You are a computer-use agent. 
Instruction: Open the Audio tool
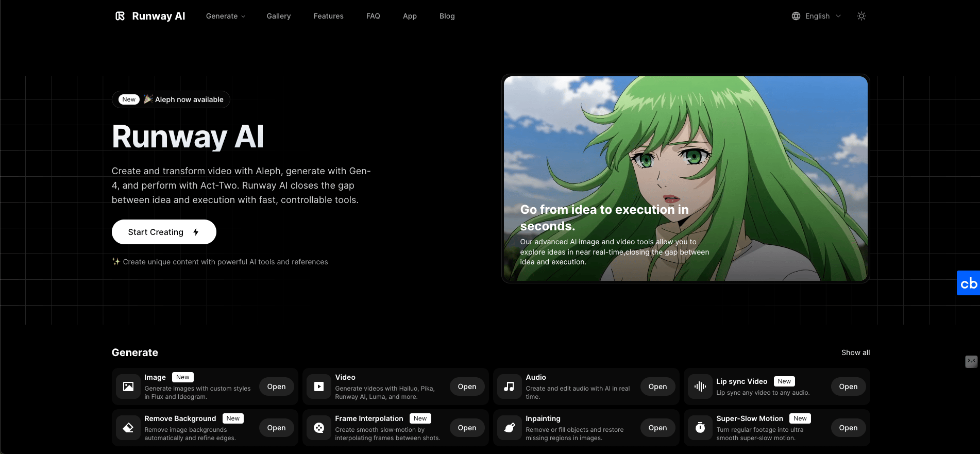tap(657, 386)
